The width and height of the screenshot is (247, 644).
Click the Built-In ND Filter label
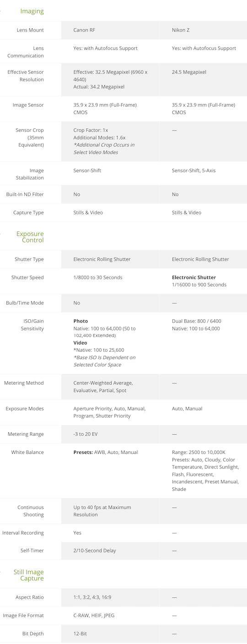(25, 194)
